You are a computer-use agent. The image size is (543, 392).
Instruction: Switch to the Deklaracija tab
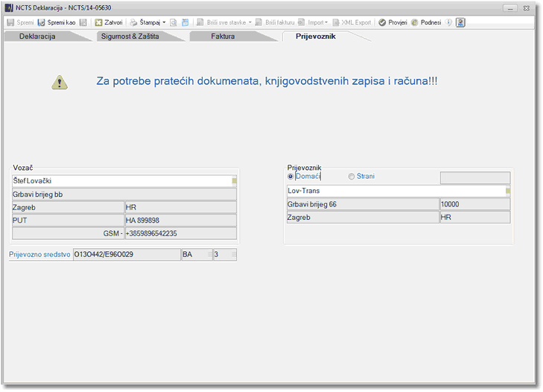point(37,37)
